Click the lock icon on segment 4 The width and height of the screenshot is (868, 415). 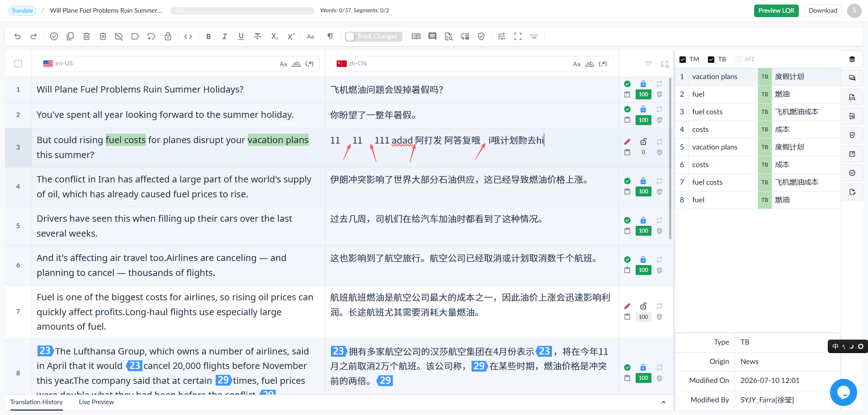point(643,181)
